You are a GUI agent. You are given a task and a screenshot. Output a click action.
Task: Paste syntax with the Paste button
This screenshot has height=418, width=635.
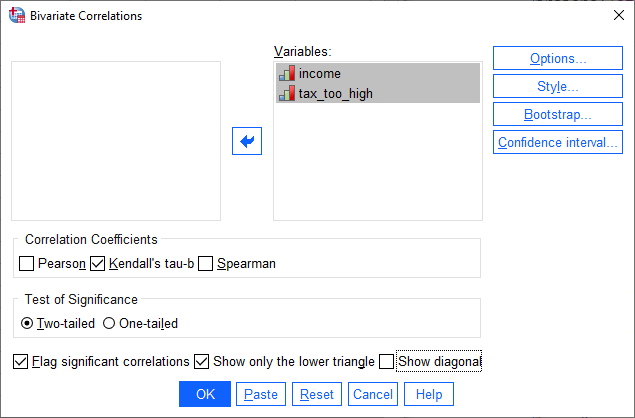tap(261, 394)
